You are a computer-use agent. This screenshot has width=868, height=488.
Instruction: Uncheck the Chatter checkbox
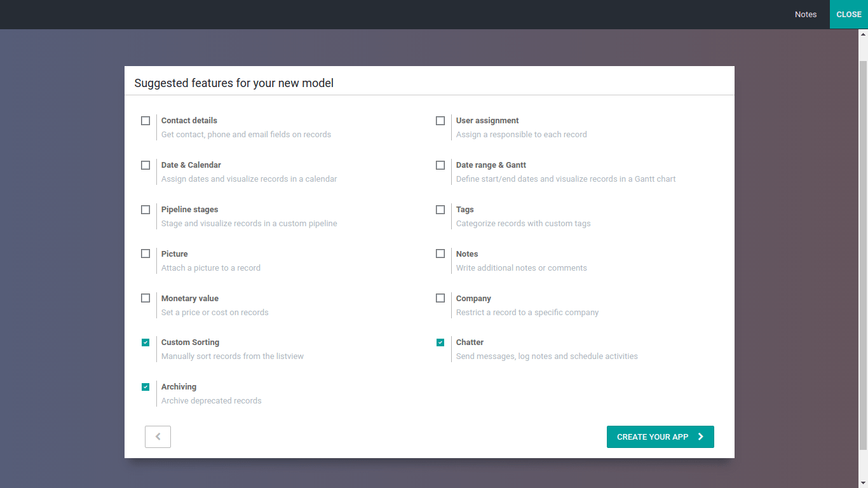[440, 342]
